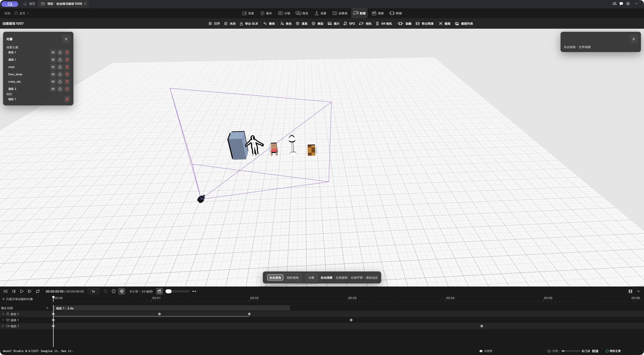The image size is (644, 355).
Task: Click the SPZ import button
Action: pos(349,24)
